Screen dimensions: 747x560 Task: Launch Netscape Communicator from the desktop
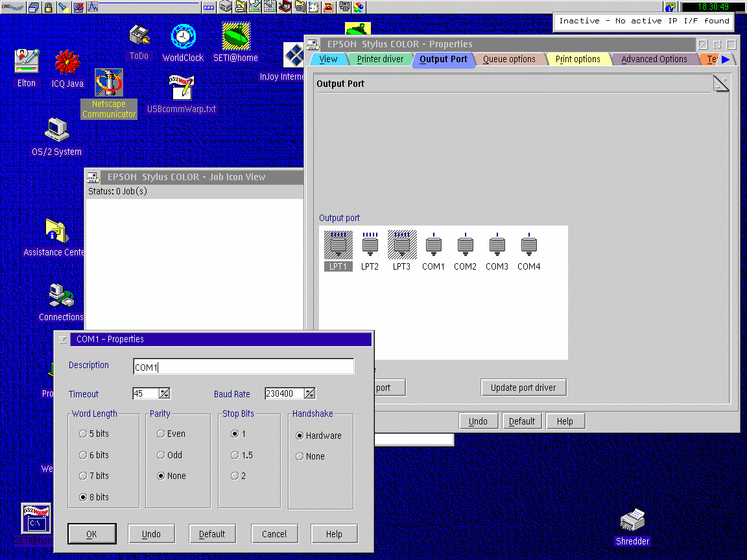(x=109, y=93)
